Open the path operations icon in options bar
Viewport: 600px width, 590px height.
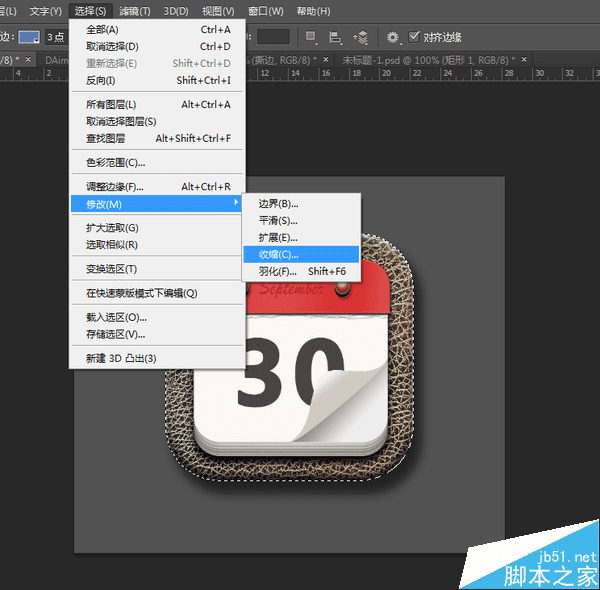click(x=312, y=37)
